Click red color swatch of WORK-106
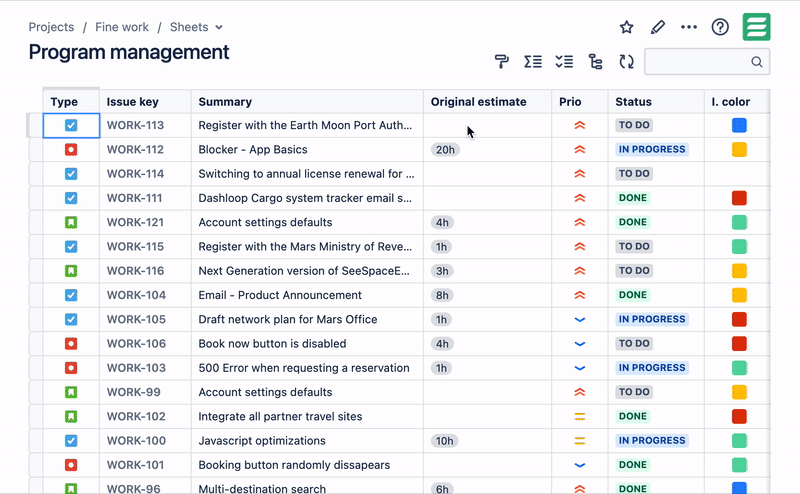 739,343
